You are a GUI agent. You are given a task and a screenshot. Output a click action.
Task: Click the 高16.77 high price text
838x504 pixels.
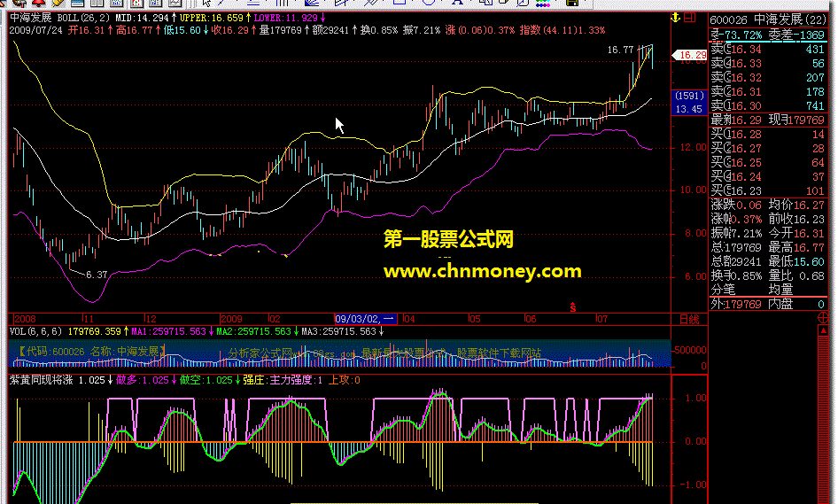[x=134, y=30]
